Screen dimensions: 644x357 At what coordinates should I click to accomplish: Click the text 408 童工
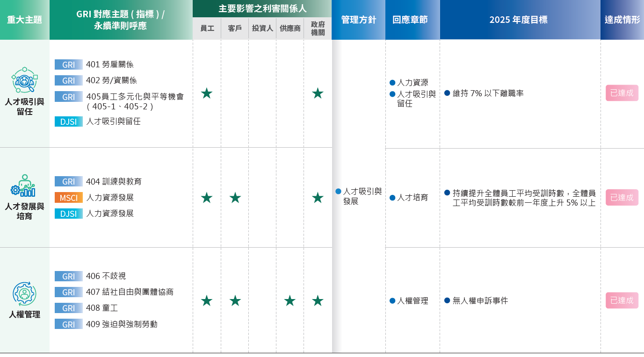point(102,308)
